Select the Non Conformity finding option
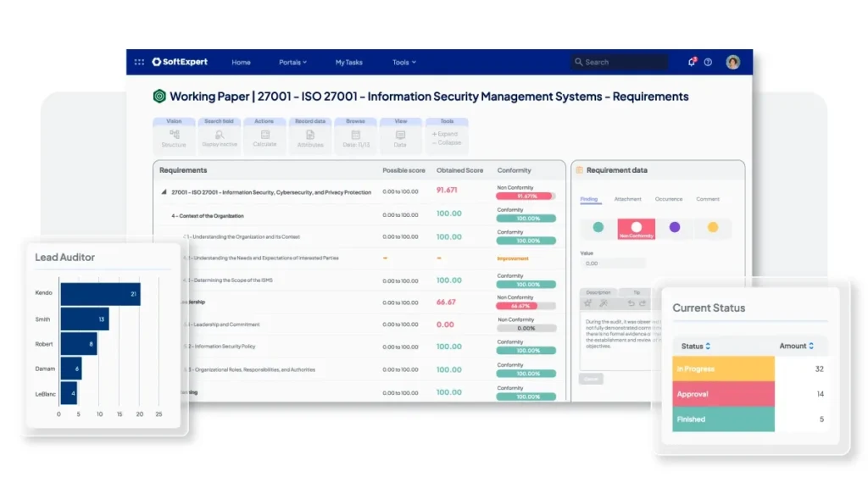Viewport: 868px width, 488px height. click(x=636, y=228)
